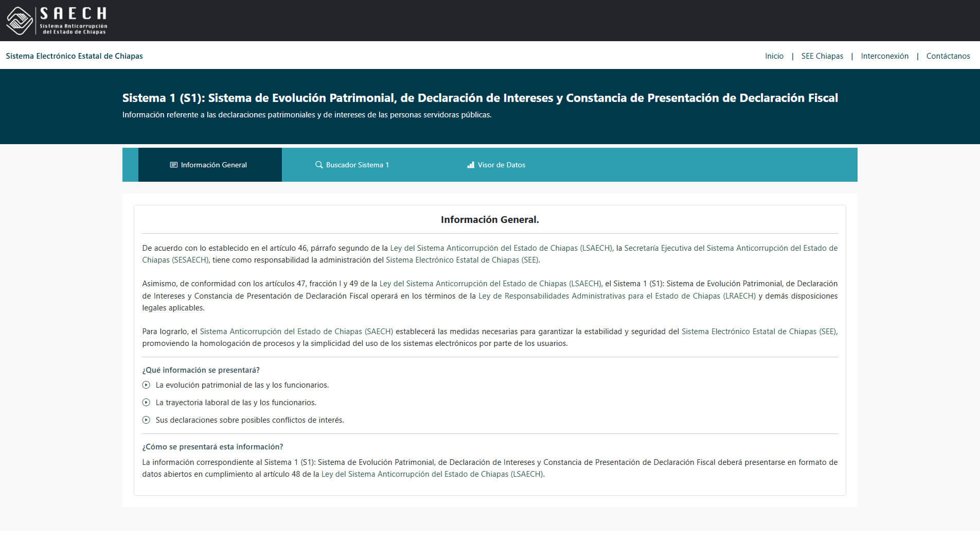
Task: Click the magnifier icon beside Buscador Sistema 1
Action: (x=319, y=165)
